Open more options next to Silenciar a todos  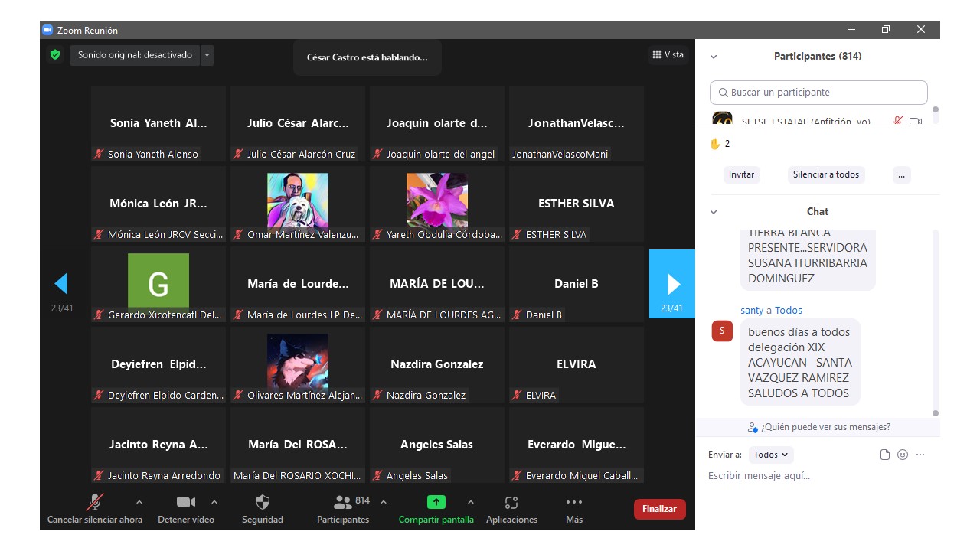pos(901,174)
